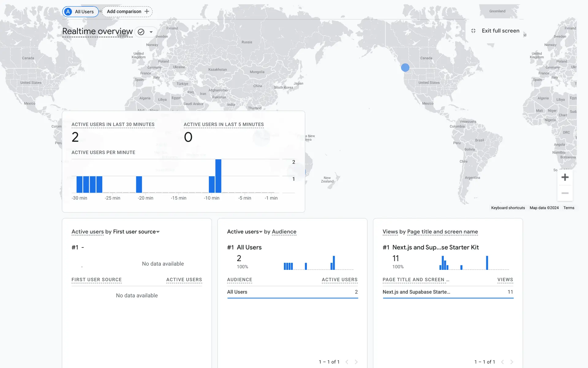588x368 pixels.
Task: Go to next page in Audience card
Action: tap(356, 362)
